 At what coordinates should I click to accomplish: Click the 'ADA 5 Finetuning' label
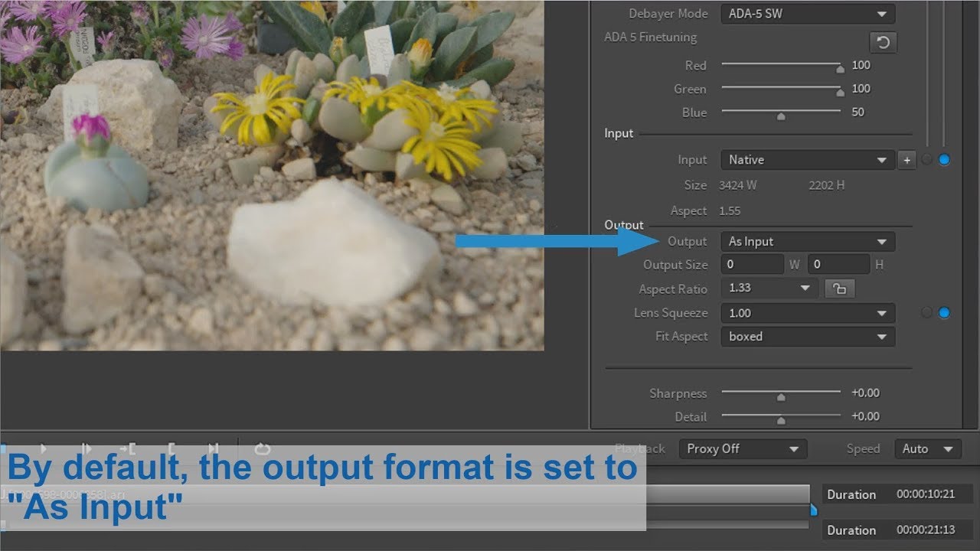pos(651,37)
